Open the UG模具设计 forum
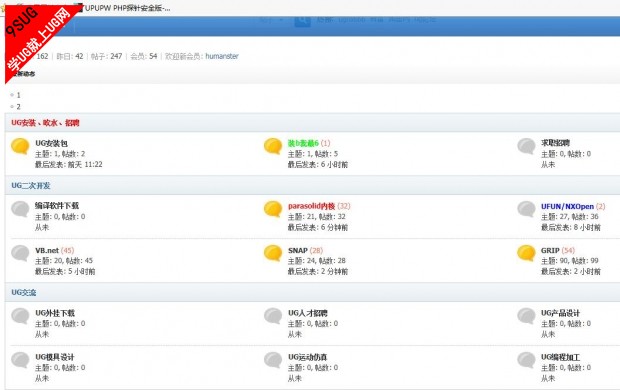 (x=55, y=357)
